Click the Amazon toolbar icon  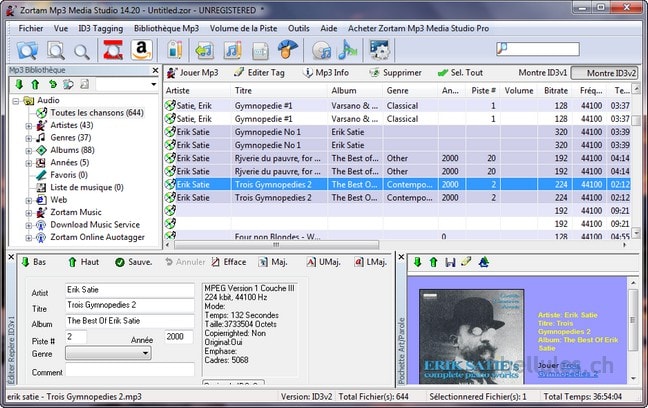(x=142, y=50)
